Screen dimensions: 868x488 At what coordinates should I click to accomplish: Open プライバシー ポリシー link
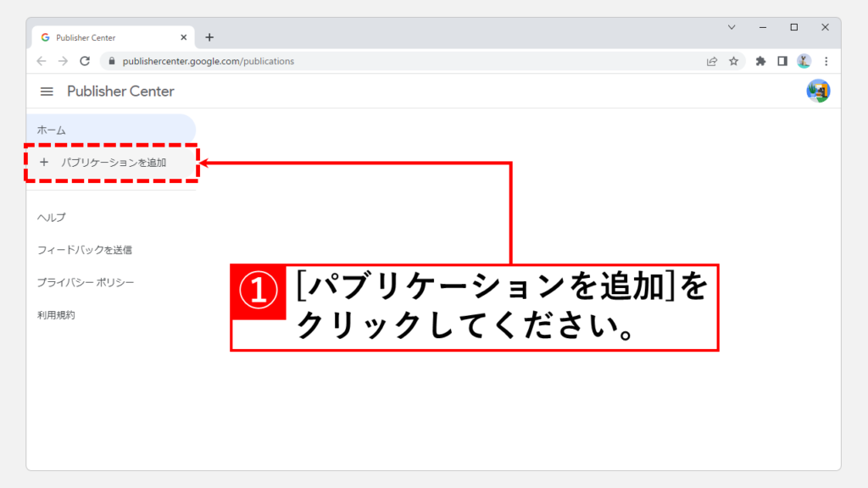[x=86, y=283]
